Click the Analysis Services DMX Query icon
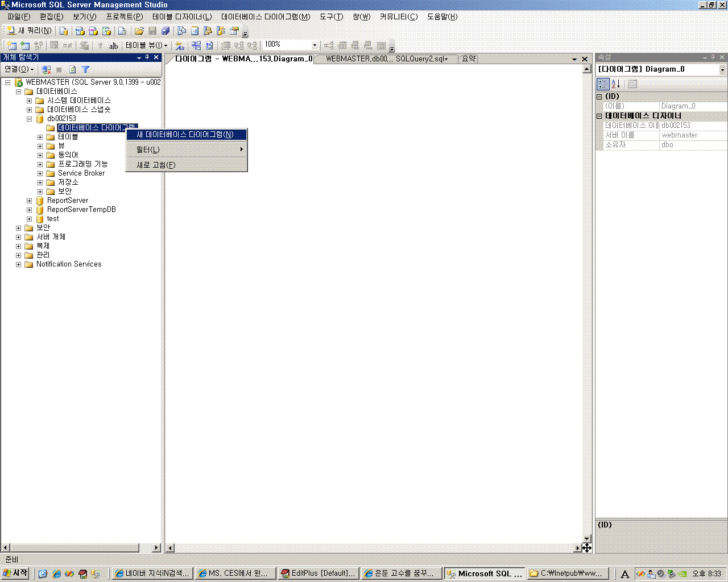Image resolution: width=728 pixels, height=582 pixels. point(93,31)
